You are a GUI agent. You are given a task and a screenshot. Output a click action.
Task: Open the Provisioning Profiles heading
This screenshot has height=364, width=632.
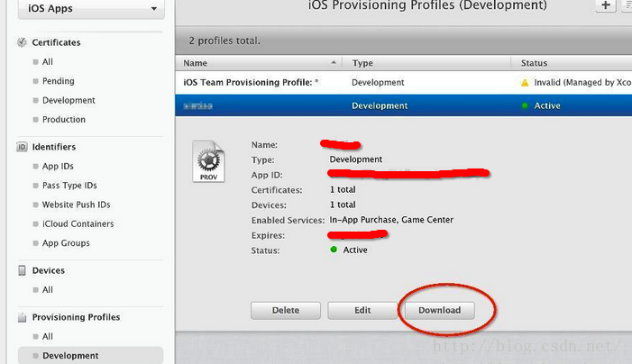[x=76, y=317]
